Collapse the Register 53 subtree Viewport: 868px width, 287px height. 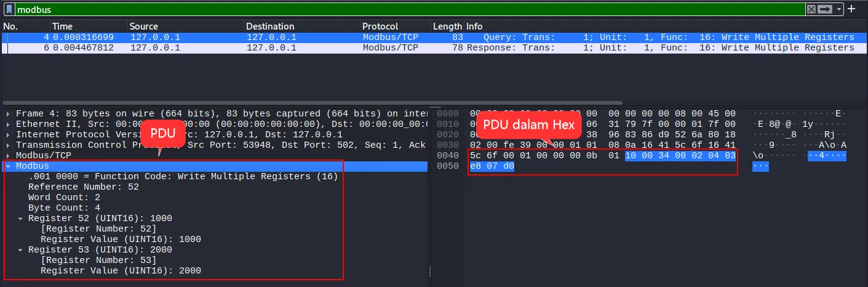point(20,250)
